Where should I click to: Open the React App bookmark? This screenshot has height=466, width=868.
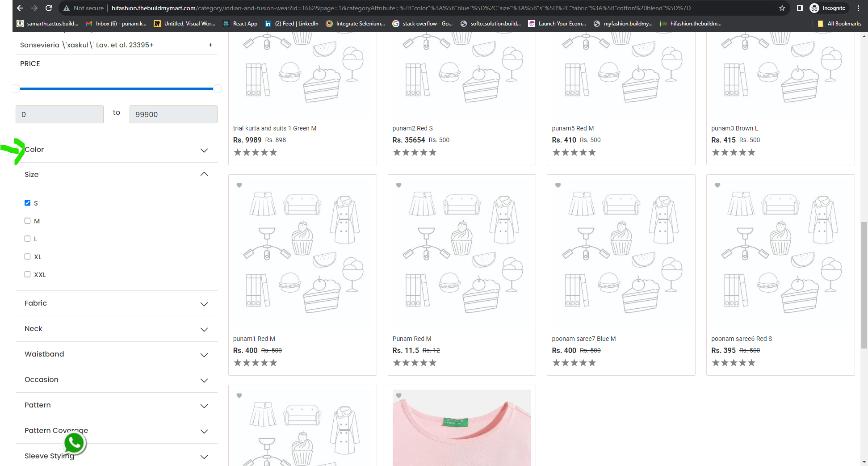point(240,24)
